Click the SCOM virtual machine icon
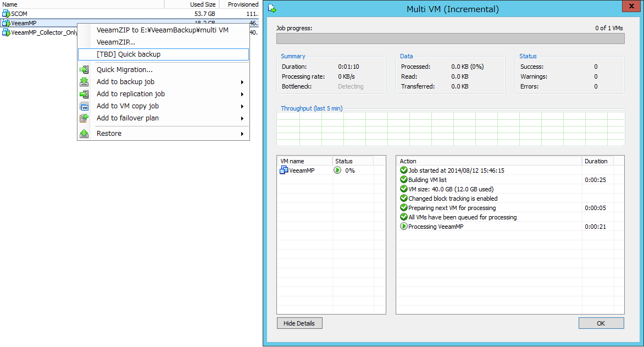The height and width of the screenshot is (347, 644). (x=6, y=14)
